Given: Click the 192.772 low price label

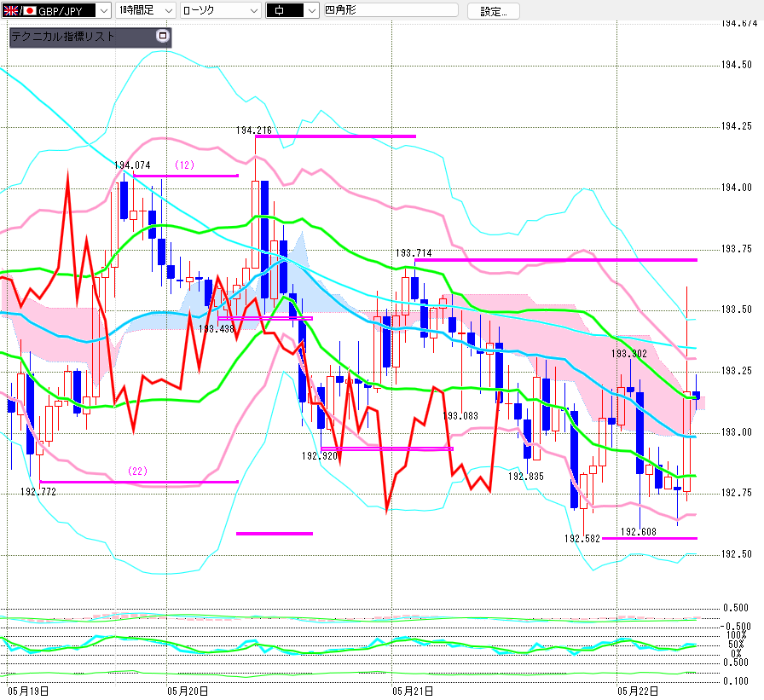Looking at the screenshot, I should point(38,492).
